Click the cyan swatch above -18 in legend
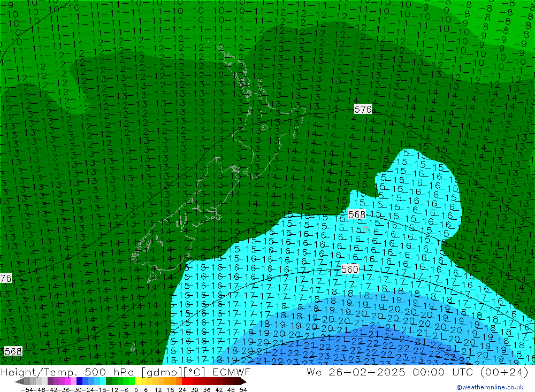 (x=103, y=381)
